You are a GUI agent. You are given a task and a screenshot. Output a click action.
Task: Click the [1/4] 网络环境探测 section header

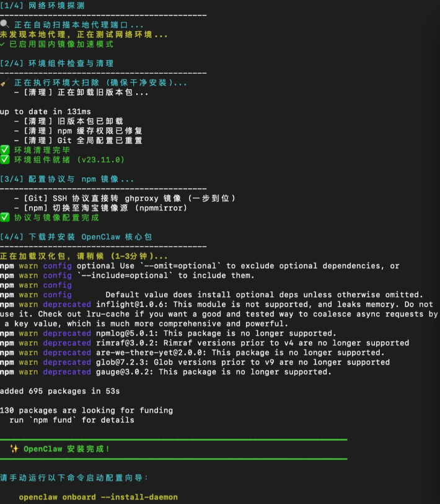click(42, 6)
